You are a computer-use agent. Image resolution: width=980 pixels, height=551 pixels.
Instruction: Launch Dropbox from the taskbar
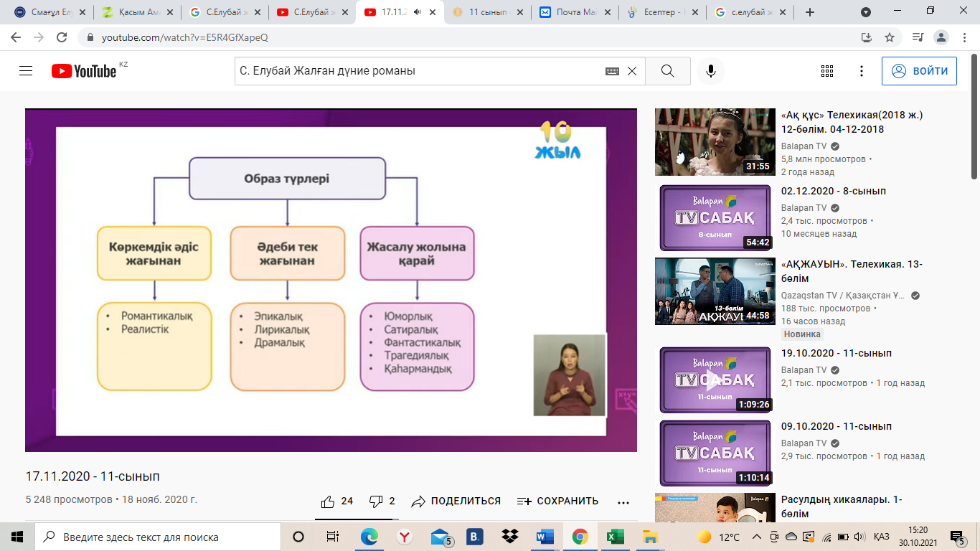510,537
